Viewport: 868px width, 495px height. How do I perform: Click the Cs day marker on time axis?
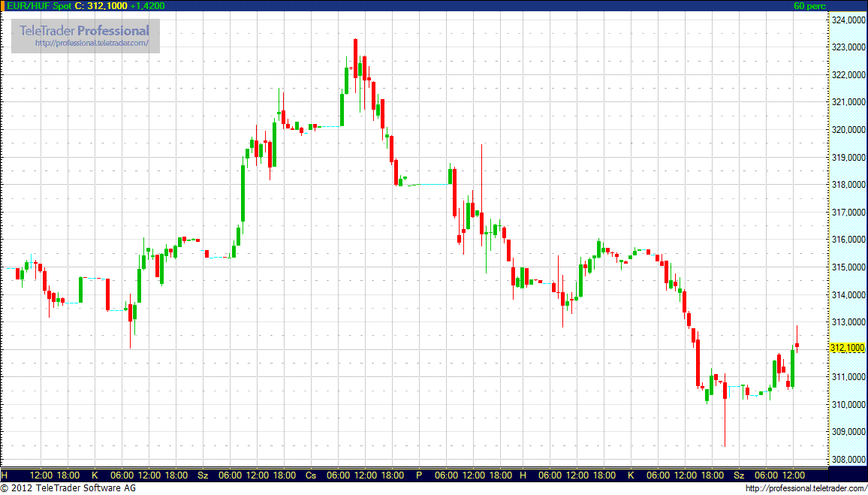click(x=311, y=475)
